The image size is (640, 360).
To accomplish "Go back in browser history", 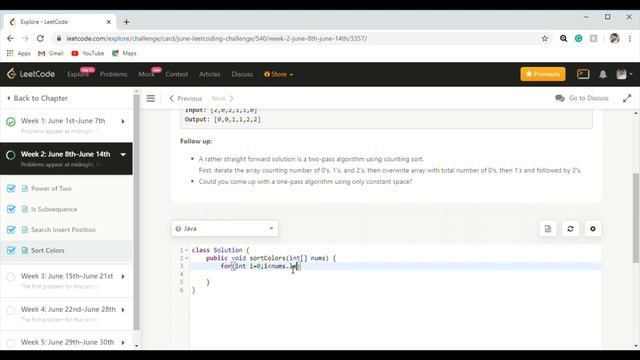I will 10,38.
